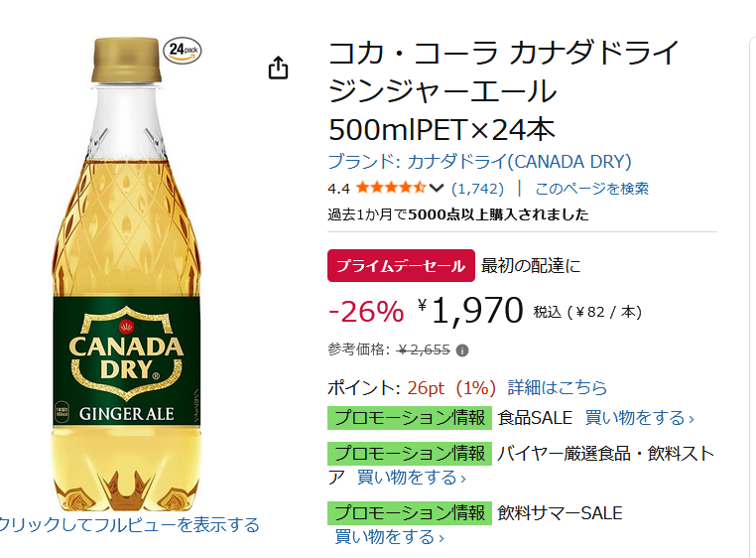Click the このページを検索 link
The height and width of the screenshot is (558, 756).
[591, 188]
